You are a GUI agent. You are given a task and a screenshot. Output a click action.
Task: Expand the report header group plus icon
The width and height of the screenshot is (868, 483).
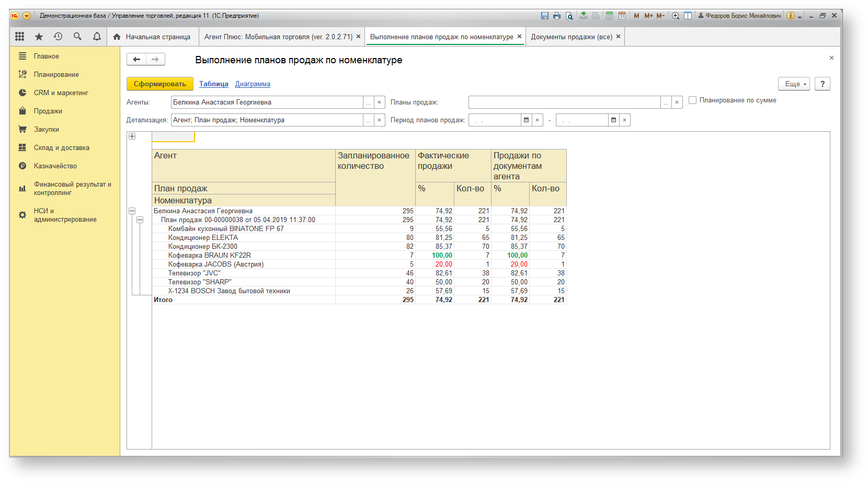click(132, 136)
